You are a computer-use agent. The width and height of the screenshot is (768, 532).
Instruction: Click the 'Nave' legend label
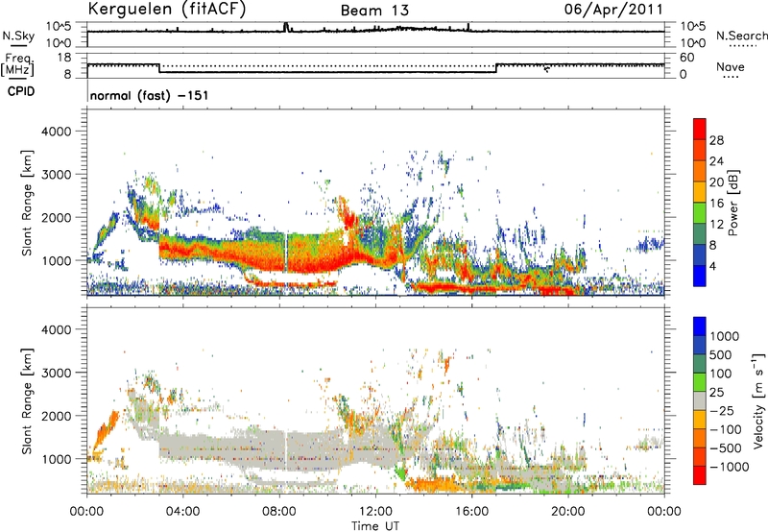click(x=731, y=66)
